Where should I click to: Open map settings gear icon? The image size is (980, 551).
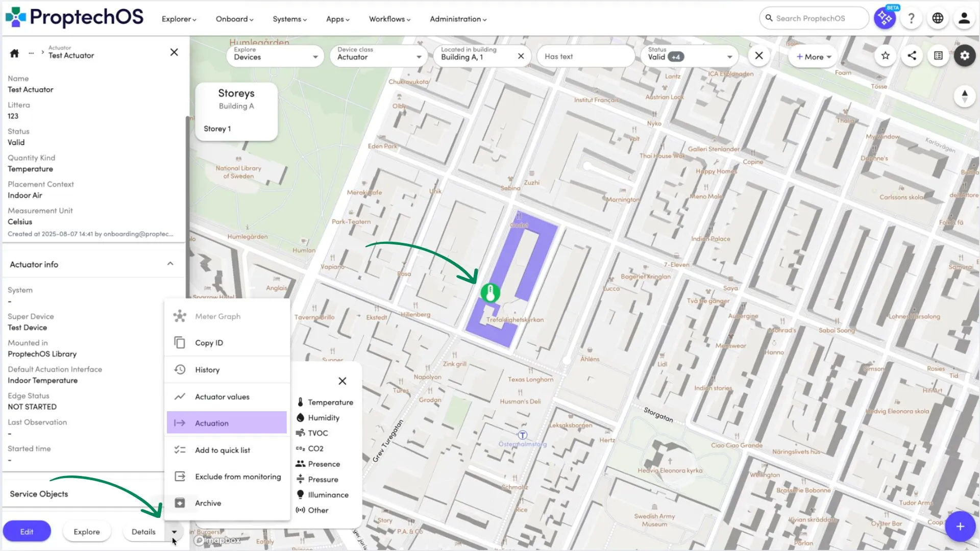coord(964,56)
